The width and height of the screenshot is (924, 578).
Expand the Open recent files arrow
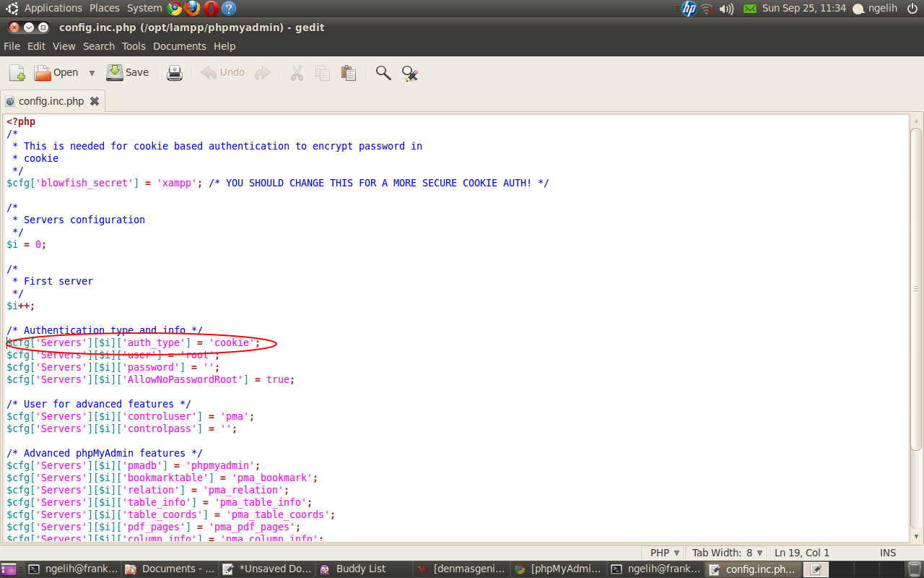pyautogui.click(x=92, y=73)
